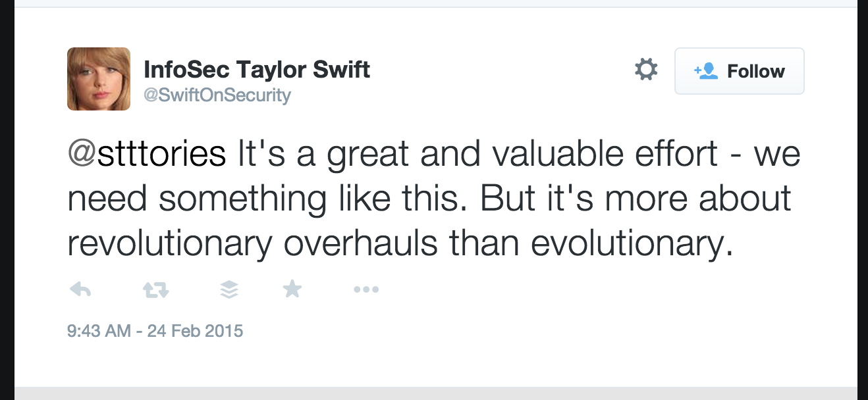Image resolution: width=868 pixels, height=400 pixels.
Task: Open the gear user actions menu
Action: [x=645, y=69]
